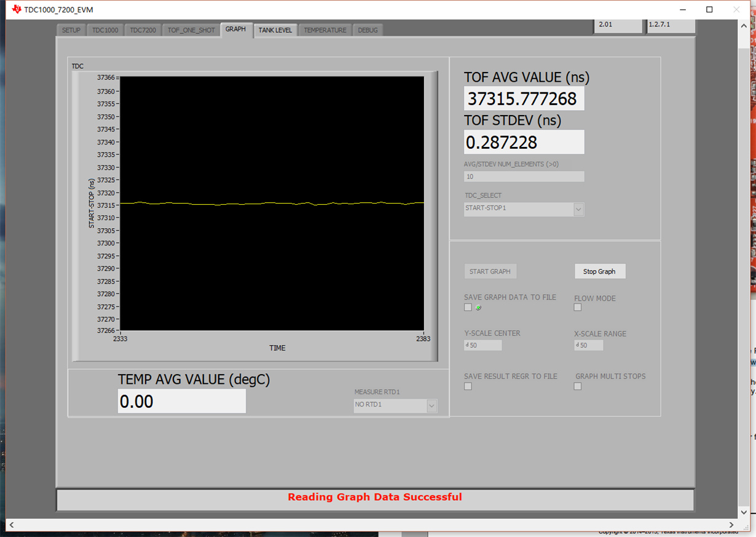Minimize the TDC1000_7200_EVM window
The image size is (756, 537).
682,9
